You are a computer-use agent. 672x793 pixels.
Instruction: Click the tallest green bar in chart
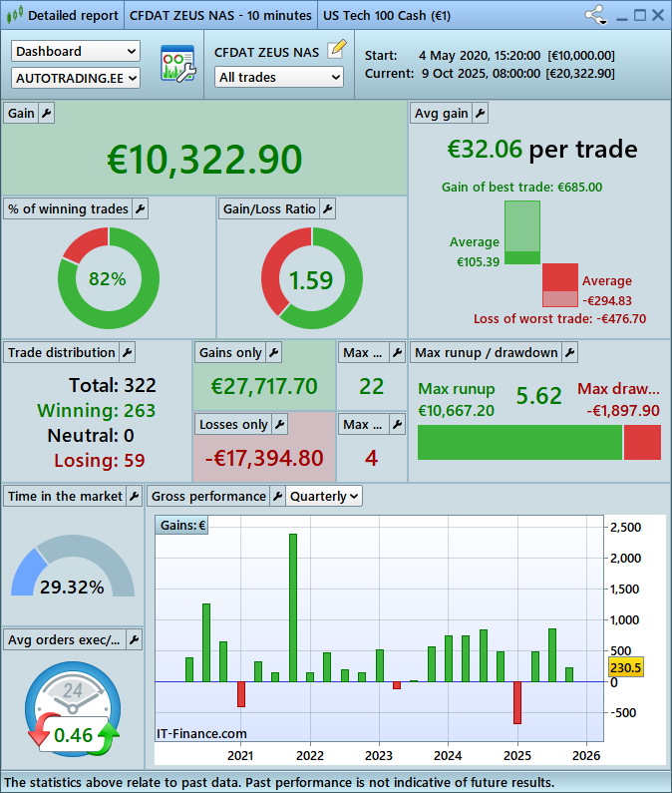coord(293,606)
